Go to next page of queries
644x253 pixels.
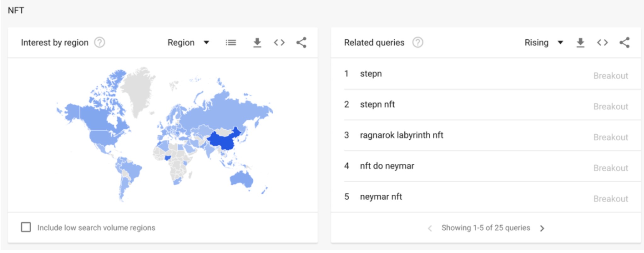(542, 228)
